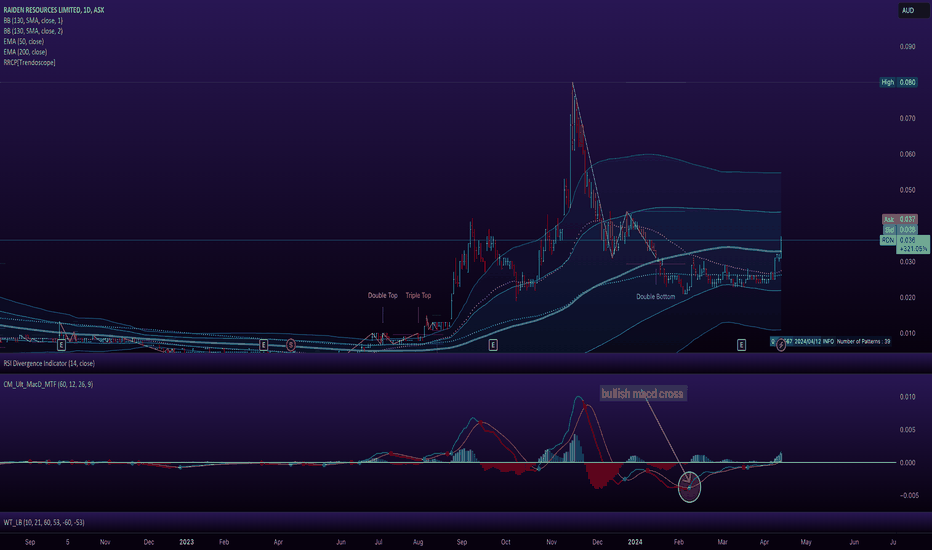Click the 0.050 price scale label
The width and height of the screenshot is (932, 550).
(x=907, y=190)
